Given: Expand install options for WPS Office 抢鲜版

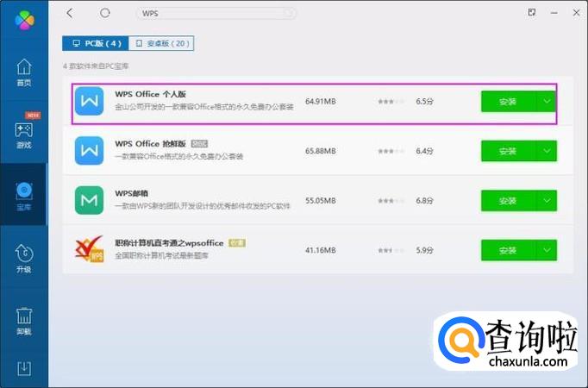Looking at the screenshot, I should click(547, 151).
